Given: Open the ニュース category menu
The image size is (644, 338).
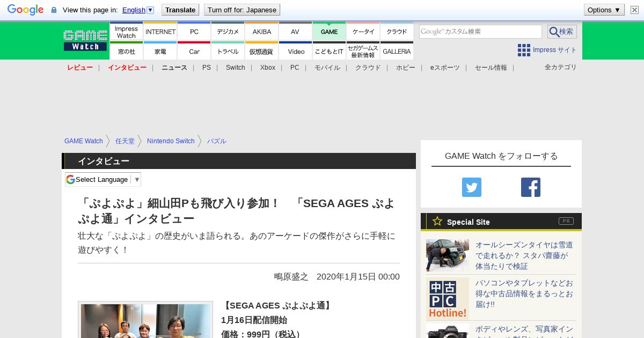Looking at the screenshot, I should 174,68.
